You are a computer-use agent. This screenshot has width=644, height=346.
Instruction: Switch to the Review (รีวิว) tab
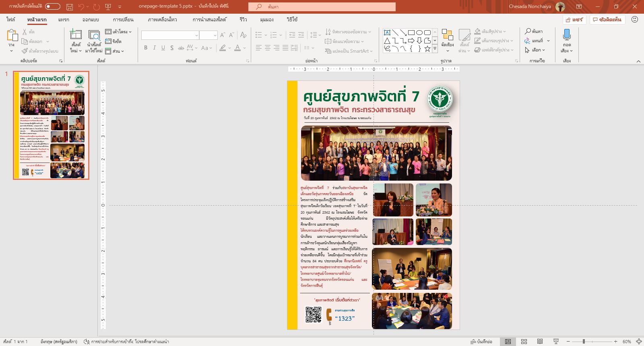coord(244,19)
